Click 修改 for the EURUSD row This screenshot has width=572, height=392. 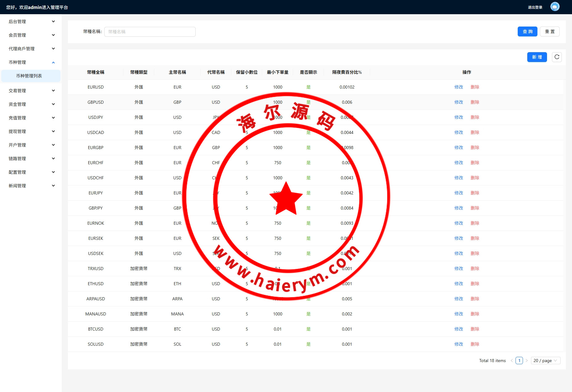pyautogui.click(x=458, y=87)
